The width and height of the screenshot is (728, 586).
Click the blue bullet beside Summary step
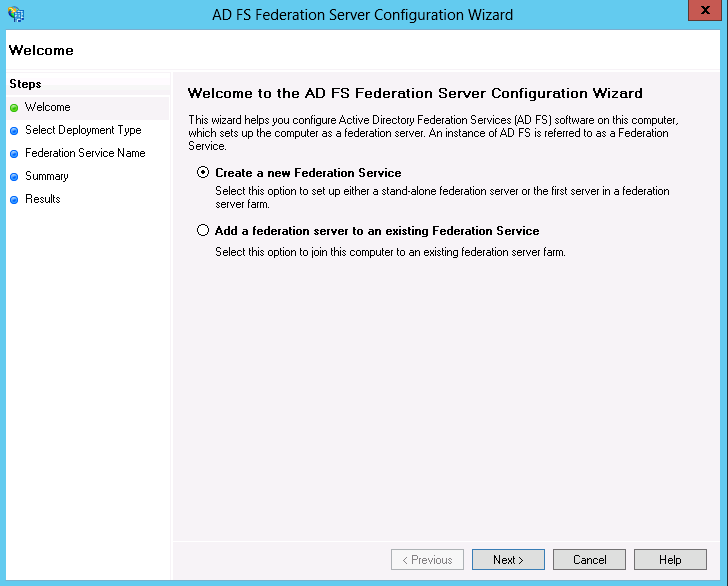[x=14, y=177]
